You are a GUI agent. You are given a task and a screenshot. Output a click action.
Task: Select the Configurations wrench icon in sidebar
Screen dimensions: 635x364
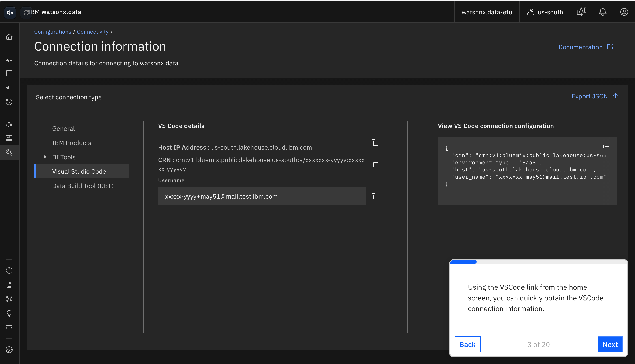(9, 152)
